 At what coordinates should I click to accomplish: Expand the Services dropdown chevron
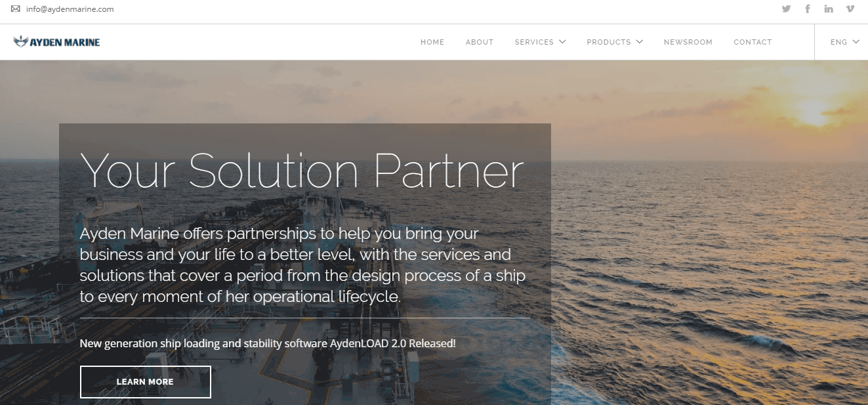(x=562, y=42)
